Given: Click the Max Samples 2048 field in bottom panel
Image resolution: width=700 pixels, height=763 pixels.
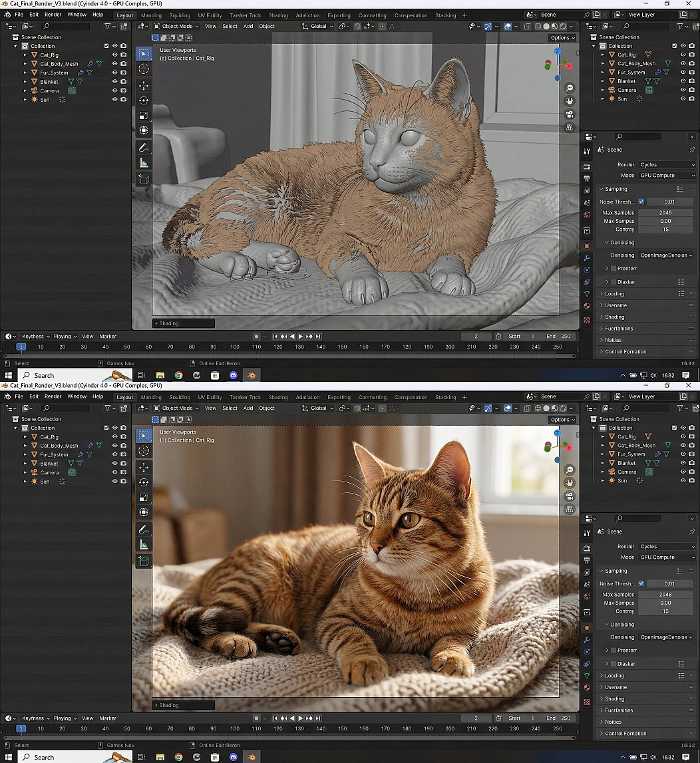Looking at the screenshot, I should (665, 595).
